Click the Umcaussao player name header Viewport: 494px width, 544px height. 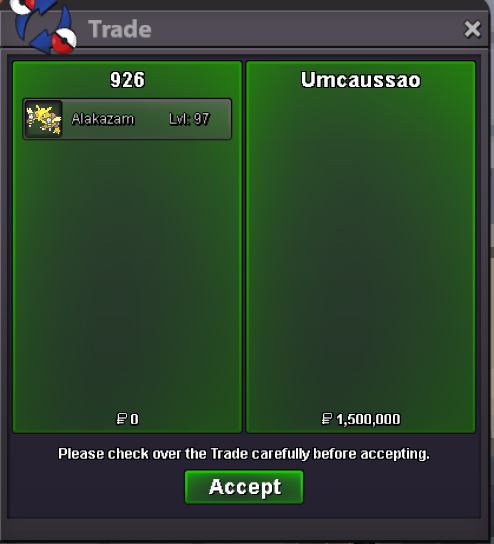(361, 80)
